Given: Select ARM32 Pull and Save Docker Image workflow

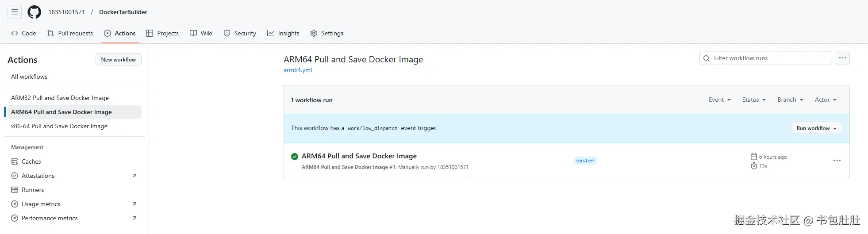Looking at the screenshot, I should tap(60, 98).
